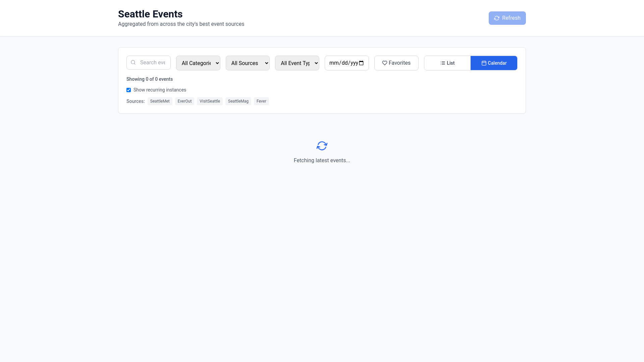Click the SeattleMet source tag
Image resolution: width=644 pixels, height=362 pixels.
pyautogui.click(x=160, y=101)
